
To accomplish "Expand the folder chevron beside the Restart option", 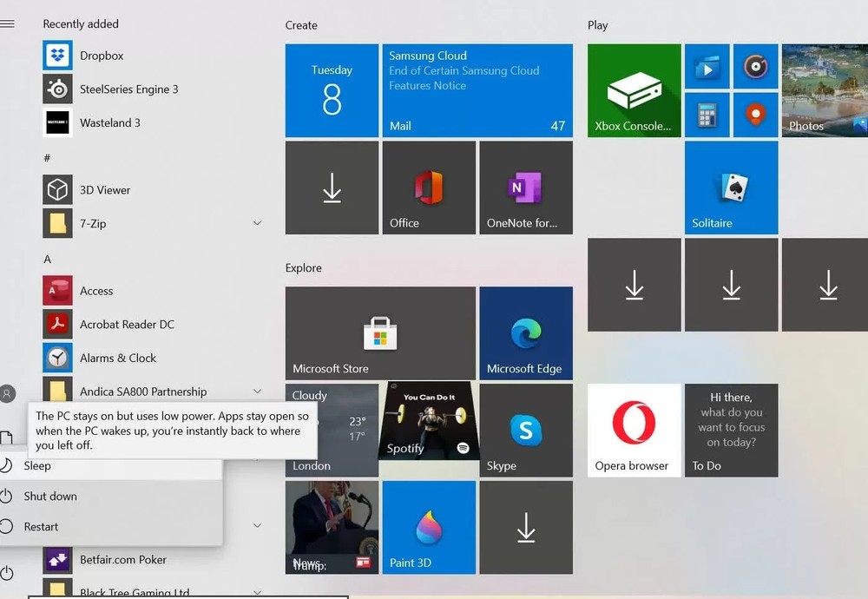I will pyautogui.click(x=258, y=525).
